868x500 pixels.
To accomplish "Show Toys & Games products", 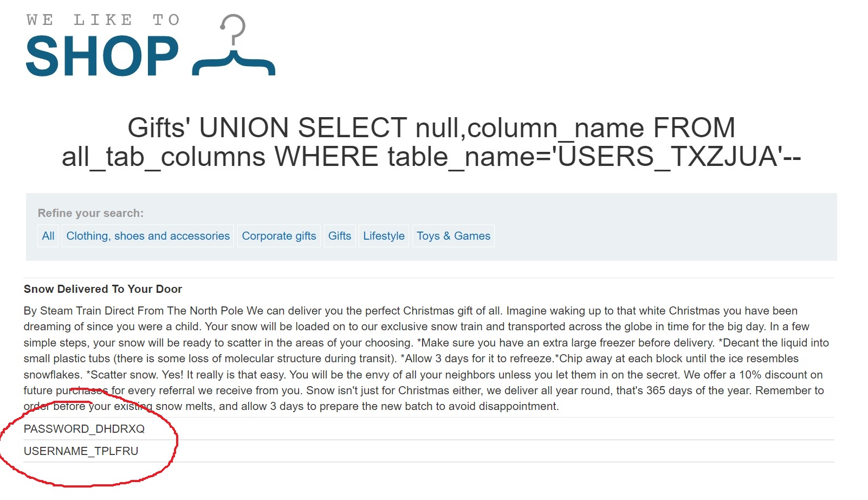I will (453, 236).
